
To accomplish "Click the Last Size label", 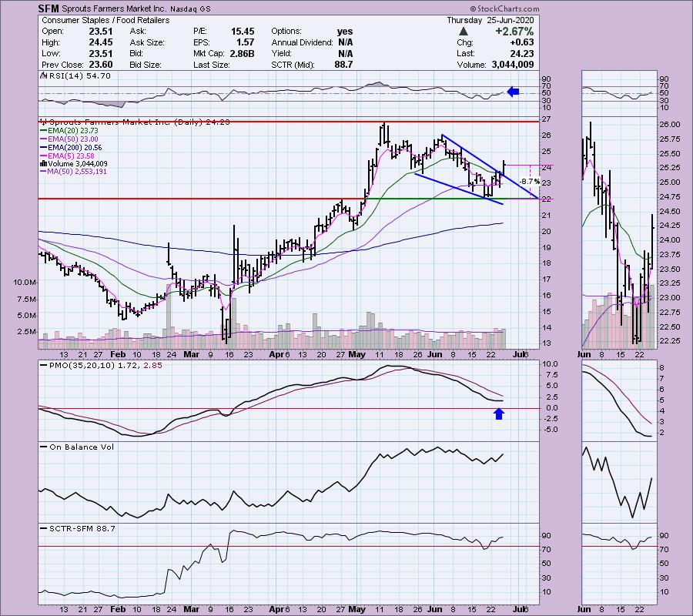I will [x=211, y=65].
